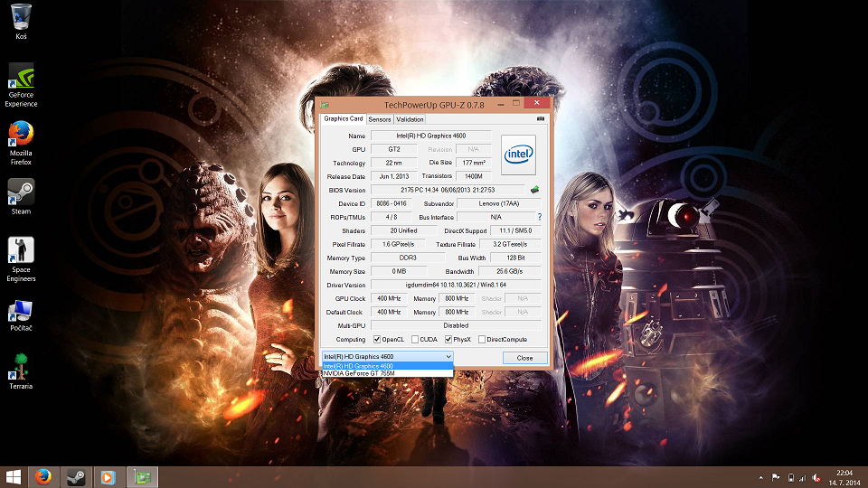Collapse the GPU selection dropdown arrow
Screen dimensions: 868x488
click(448, 357)
